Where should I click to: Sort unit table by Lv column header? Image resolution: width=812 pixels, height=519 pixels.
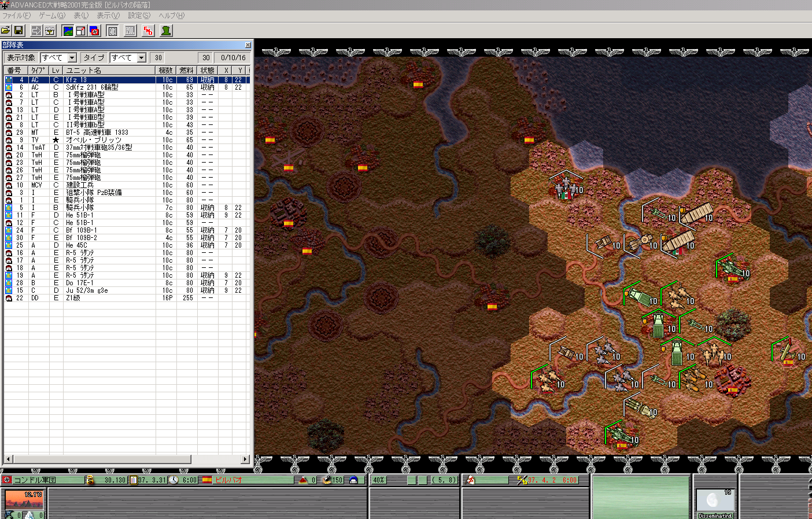pyautogui.click(x=56, y=71)
